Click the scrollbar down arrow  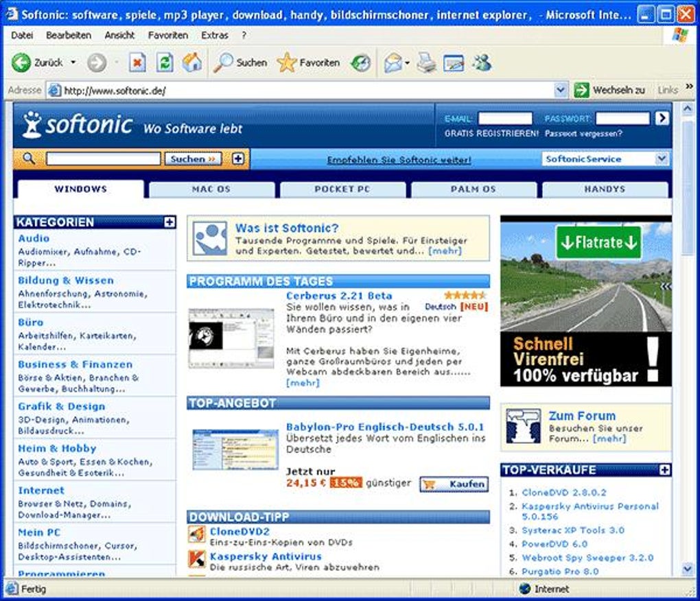pyautogui.click(x=688, y=569)
